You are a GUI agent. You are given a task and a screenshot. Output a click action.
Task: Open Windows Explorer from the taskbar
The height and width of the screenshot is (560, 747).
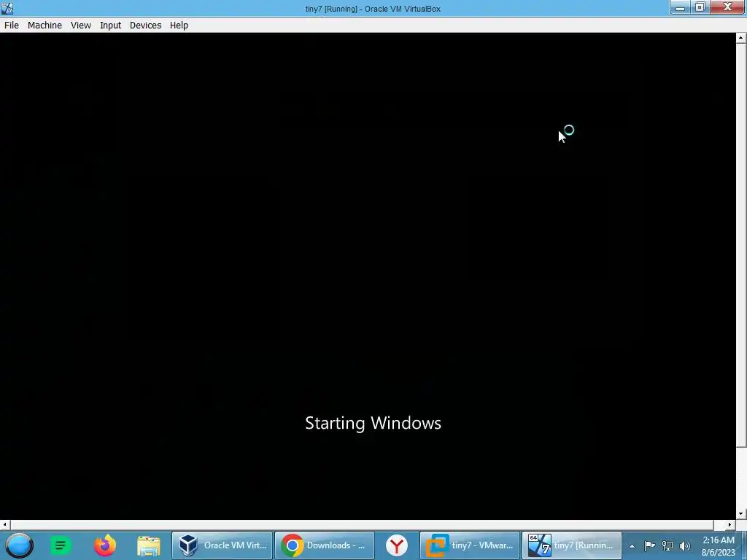[x=149, y=545]
